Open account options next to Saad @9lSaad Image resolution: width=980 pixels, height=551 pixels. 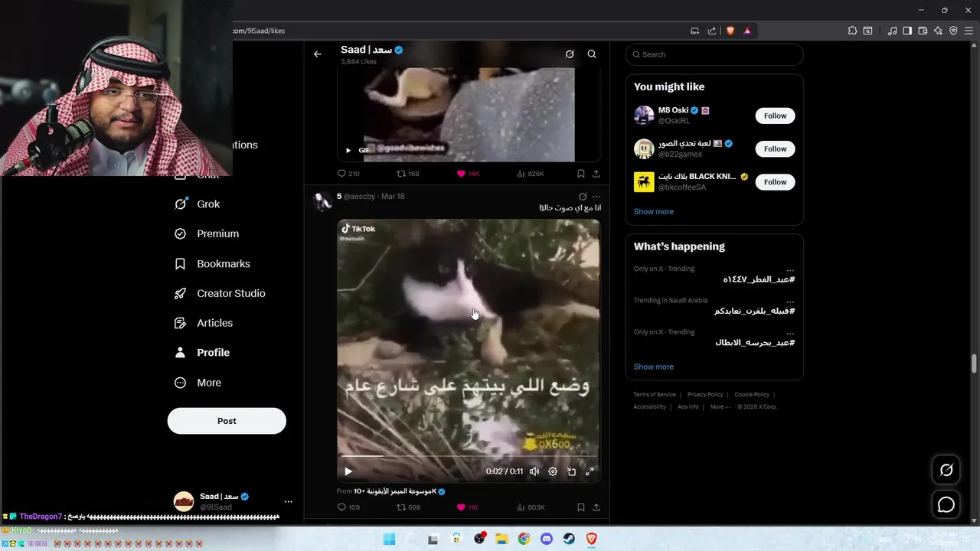coord(289,502)
